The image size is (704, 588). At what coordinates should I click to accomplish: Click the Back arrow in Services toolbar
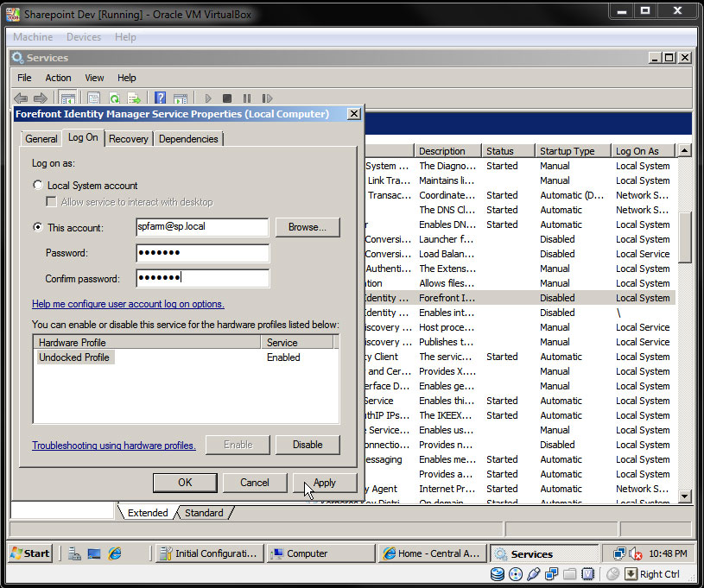pos(21,98)
